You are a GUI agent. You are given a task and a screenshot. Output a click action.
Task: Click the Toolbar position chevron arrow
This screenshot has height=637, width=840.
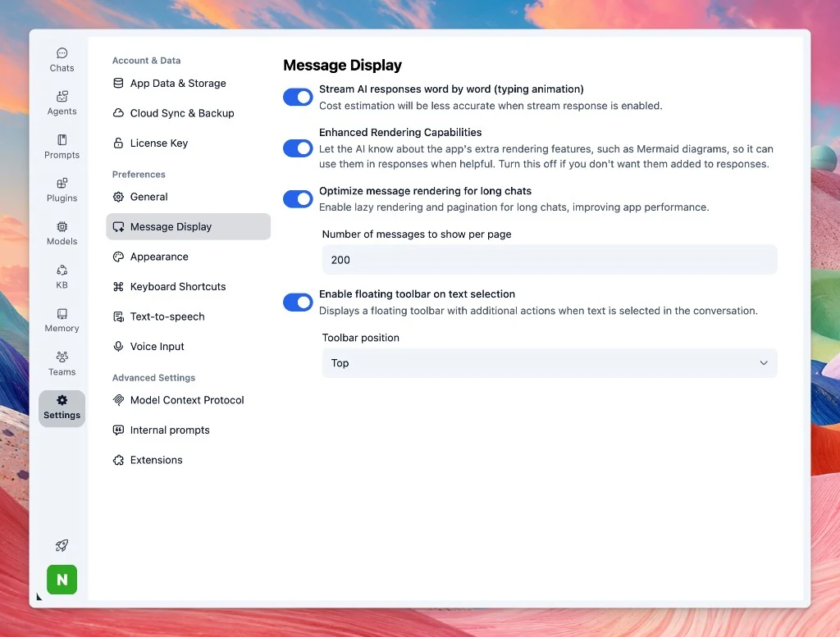pos(764,363)
